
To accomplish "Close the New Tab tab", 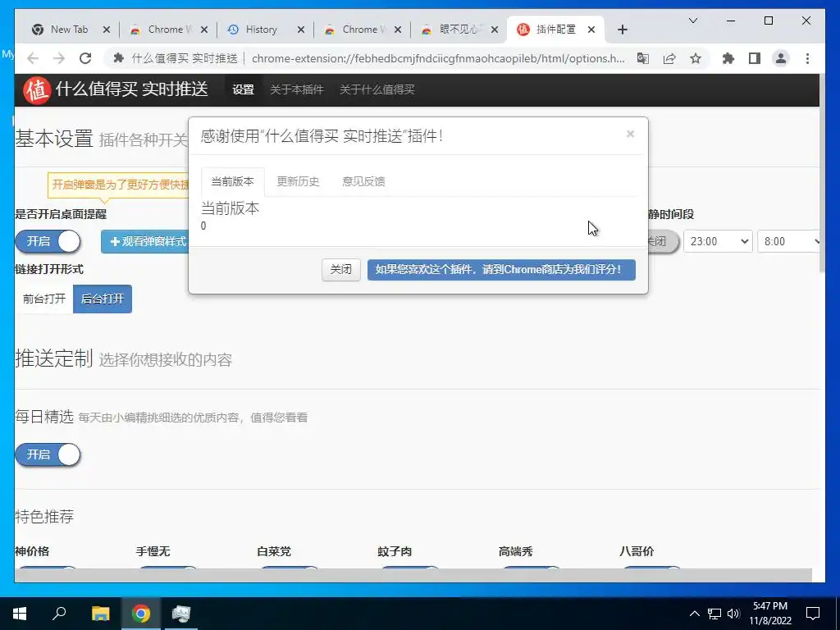I will pyautogui.click(x=106, y=30).
